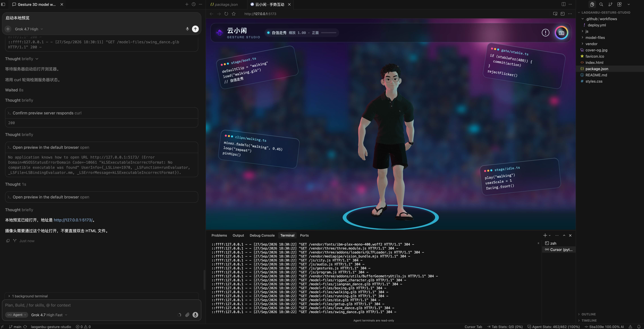Click the status progress bar in header
Screen dimensions: 644x329
click(x=329, y=33)
